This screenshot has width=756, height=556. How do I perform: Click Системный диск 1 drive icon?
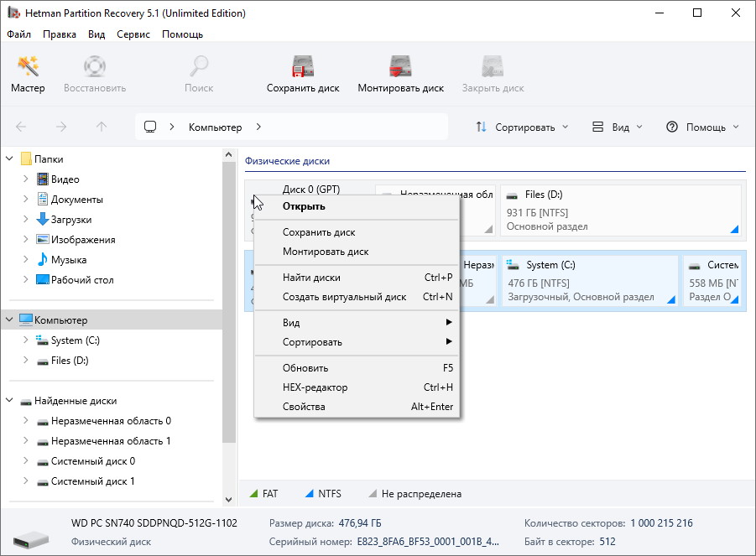pos(43,482)
